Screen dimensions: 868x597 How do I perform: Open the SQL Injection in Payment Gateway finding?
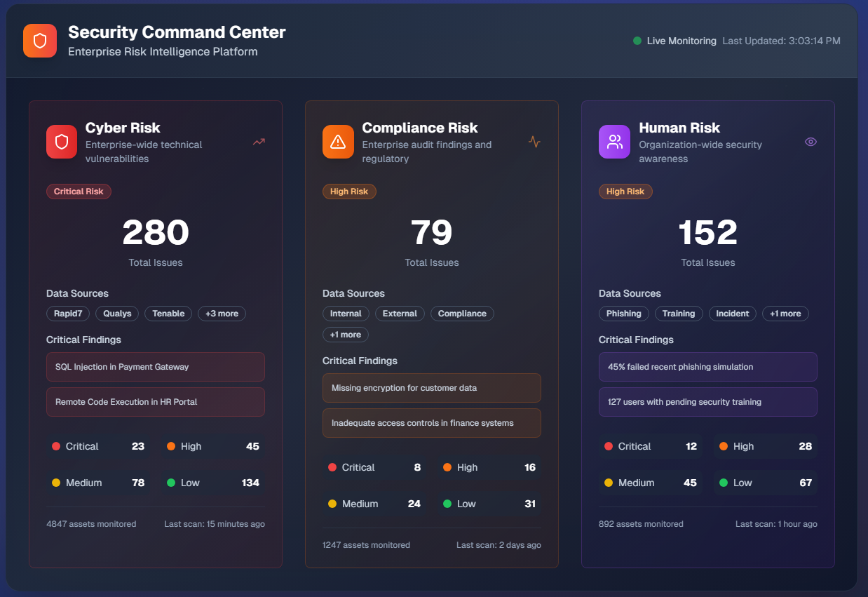coord(155,366)
